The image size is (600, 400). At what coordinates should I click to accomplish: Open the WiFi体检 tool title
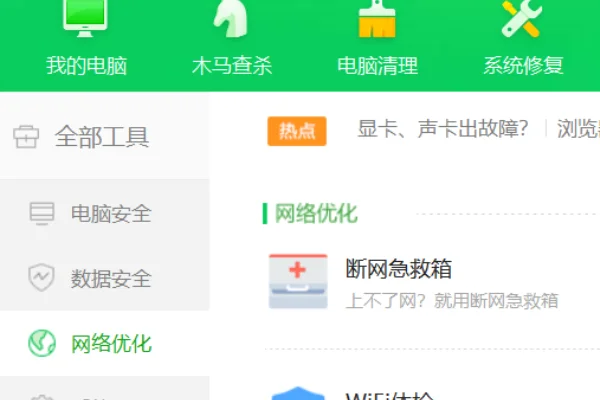(x=389, y=396)
